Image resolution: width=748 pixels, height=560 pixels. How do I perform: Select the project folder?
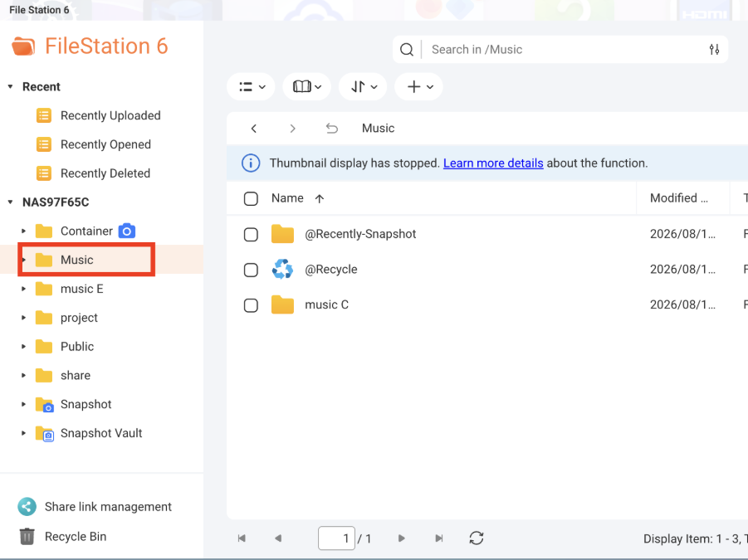(x=79, y=318)
